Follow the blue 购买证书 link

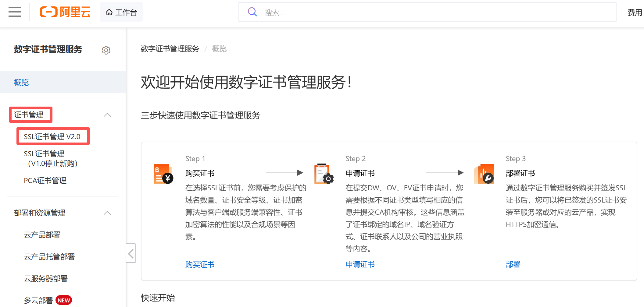200,264
